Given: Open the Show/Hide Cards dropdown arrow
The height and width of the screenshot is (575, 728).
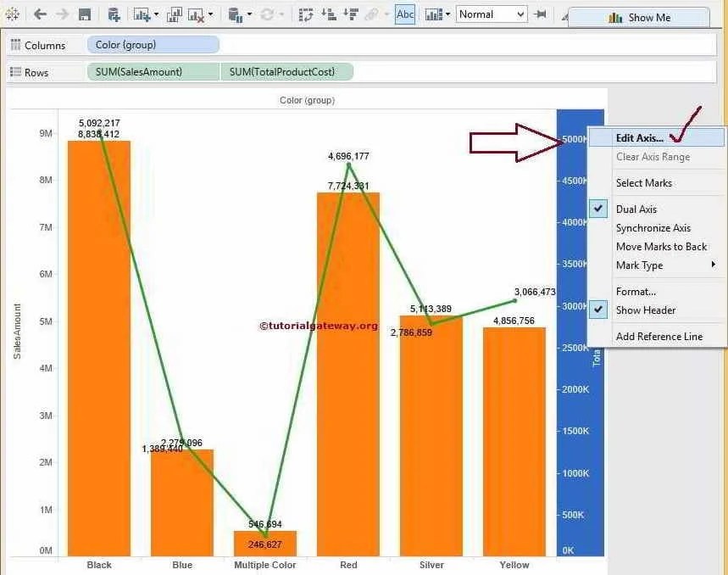Looking at the screenshot, I should (447, 14).
